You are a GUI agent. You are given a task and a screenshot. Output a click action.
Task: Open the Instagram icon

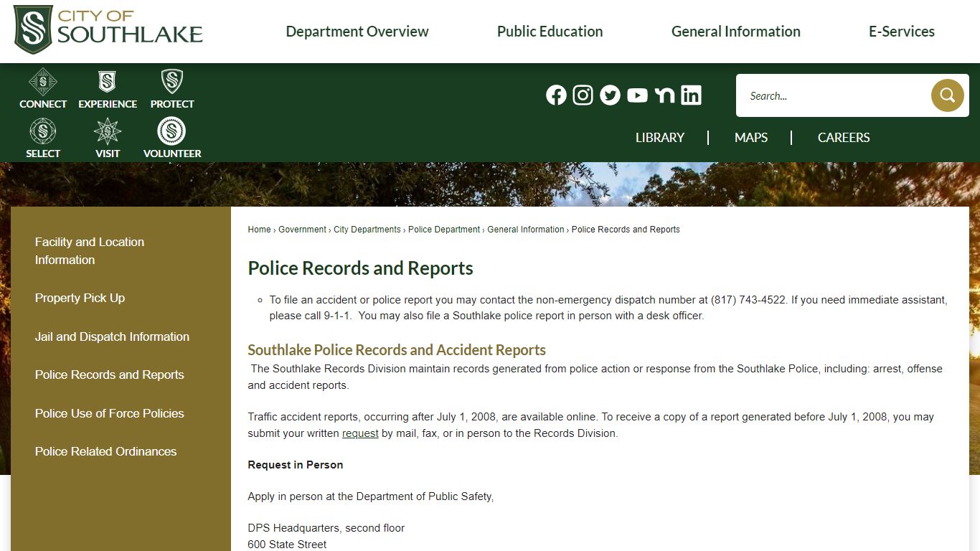click(x=583, y=95)
